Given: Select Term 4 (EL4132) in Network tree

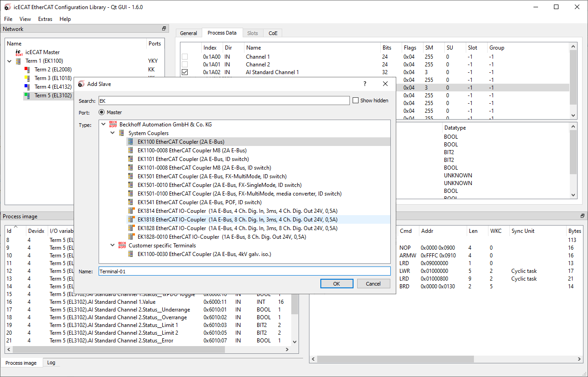Looking at the screenshot, I should (53, 87).
